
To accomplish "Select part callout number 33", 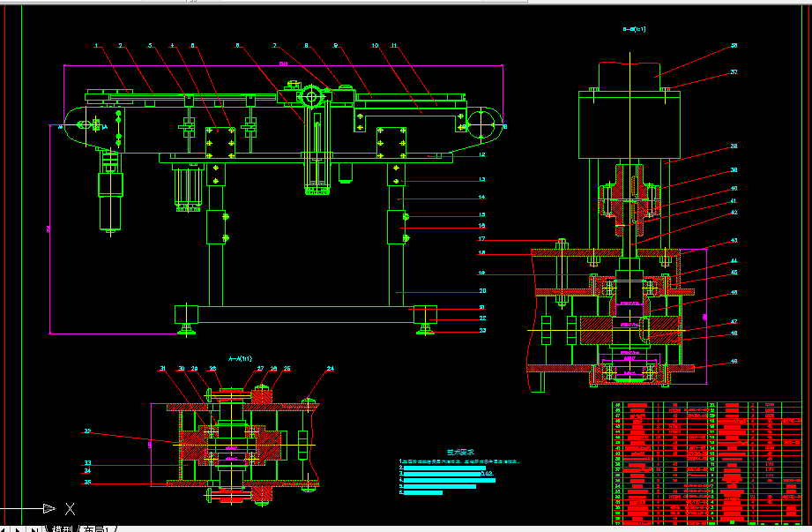I will 87,463.
